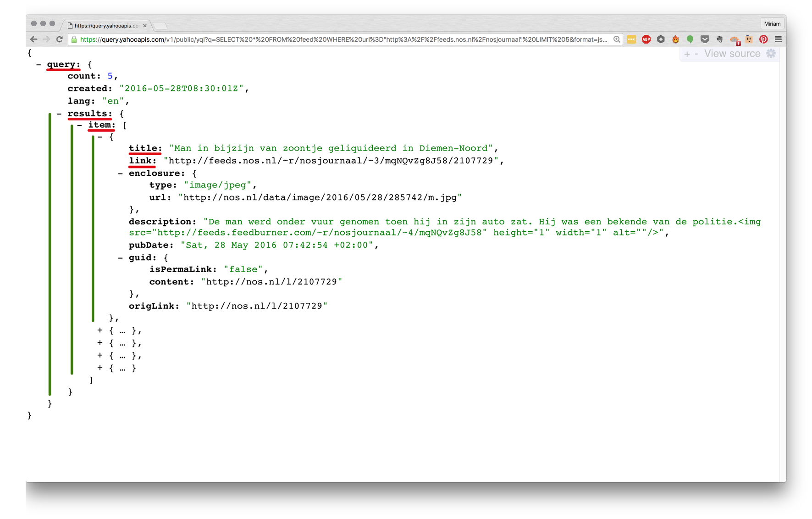Click the orange lotus extension with red alert

pos(735,40)
